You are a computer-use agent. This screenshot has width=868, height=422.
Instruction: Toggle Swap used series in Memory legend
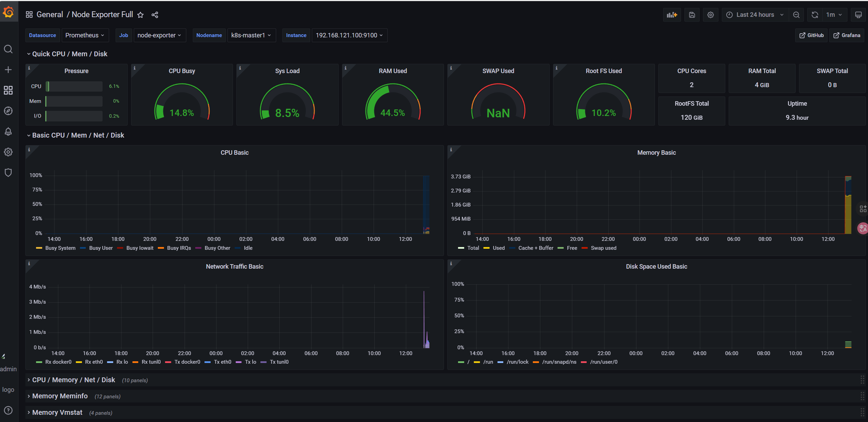(x=603, y=248)
